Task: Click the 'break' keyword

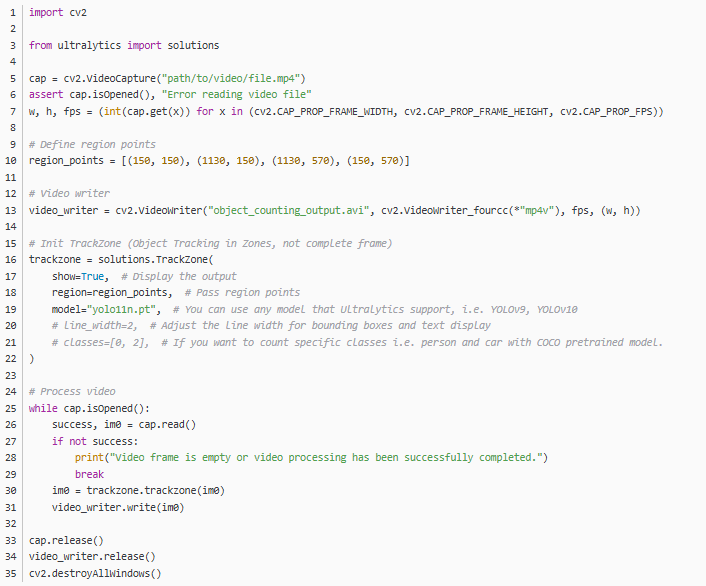Action: (x=89, y=474)
